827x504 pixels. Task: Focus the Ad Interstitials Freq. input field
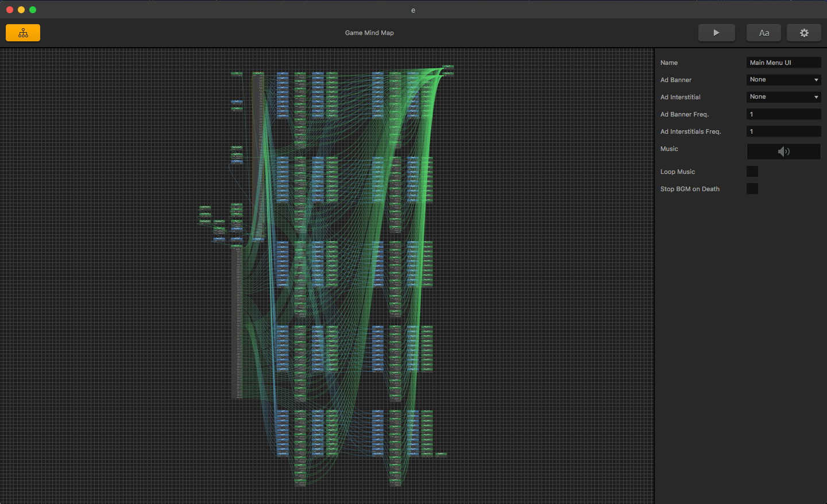[783, 131]
